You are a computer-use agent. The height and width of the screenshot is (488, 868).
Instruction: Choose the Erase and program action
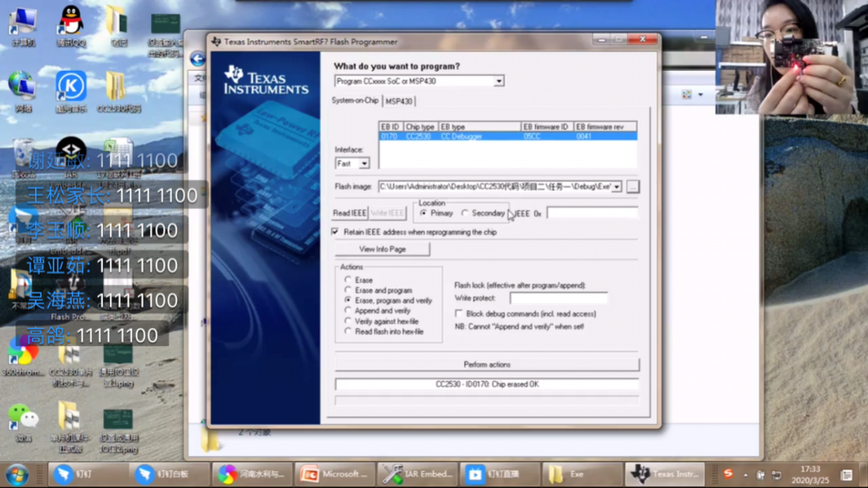[x=348, y=291]
